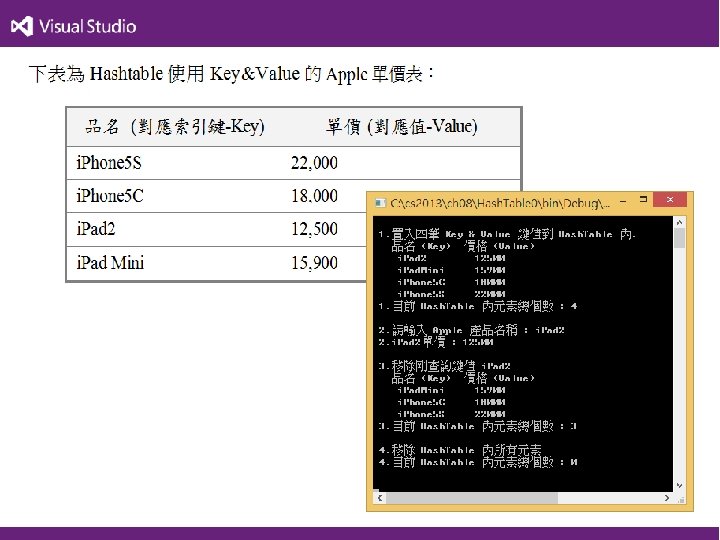Screen dimensions: 720x540
Task: Click the Hashtable description heading text
Action: (x=231, y=73)
